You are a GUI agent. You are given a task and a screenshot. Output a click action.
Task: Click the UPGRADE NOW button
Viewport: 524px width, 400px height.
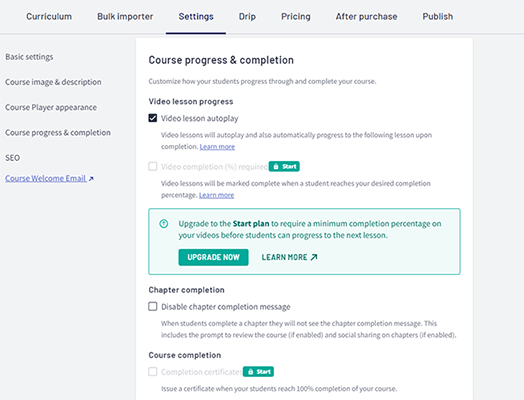(213, 257)
